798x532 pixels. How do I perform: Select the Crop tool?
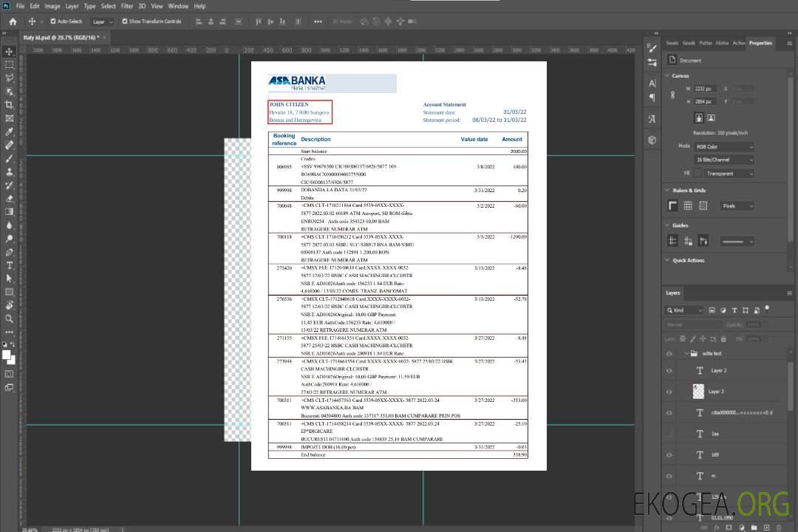coord(10,105)
